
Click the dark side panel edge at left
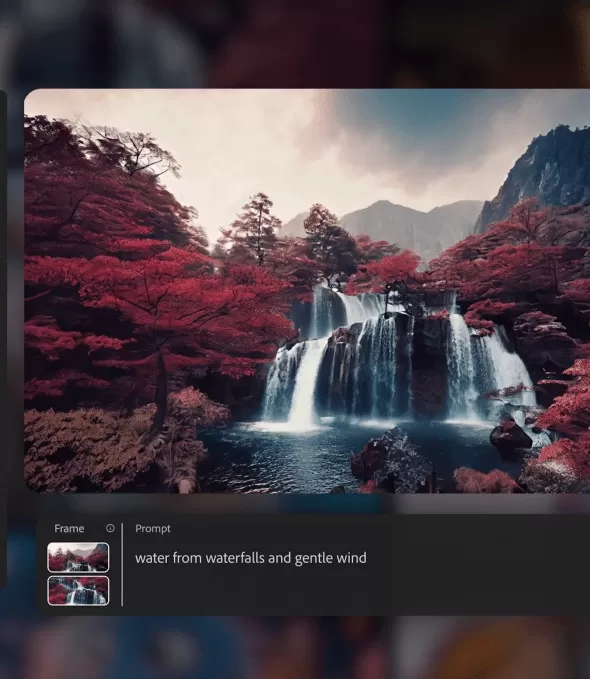click(x=3, y=340)
